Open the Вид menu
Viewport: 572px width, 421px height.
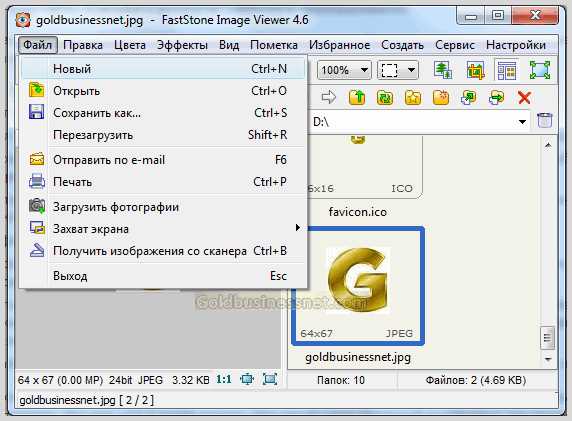(229, 45)
